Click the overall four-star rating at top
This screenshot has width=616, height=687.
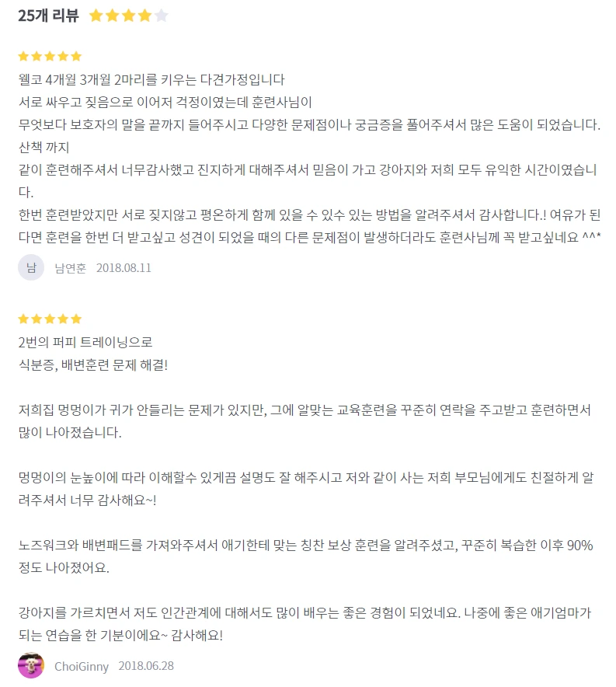point(129,16)
